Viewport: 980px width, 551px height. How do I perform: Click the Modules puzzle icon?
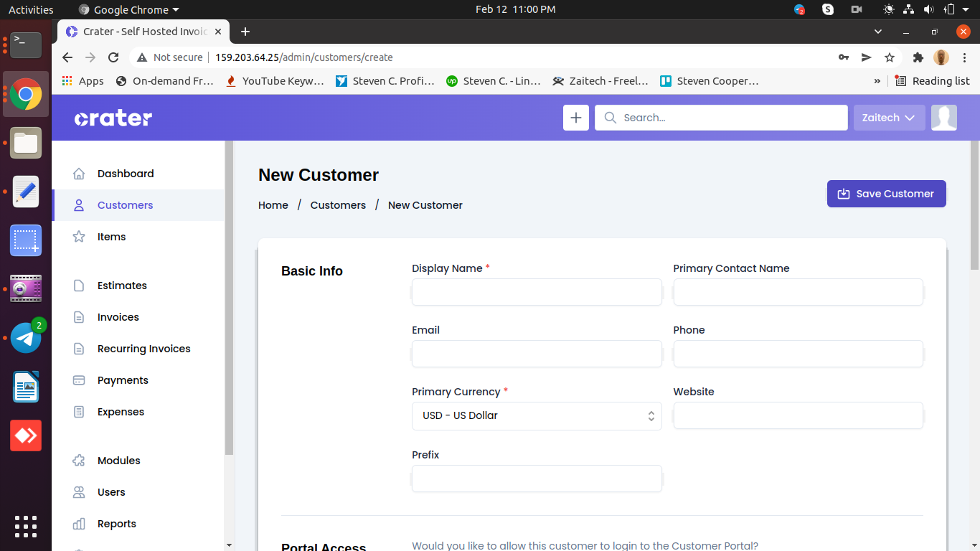79,461
